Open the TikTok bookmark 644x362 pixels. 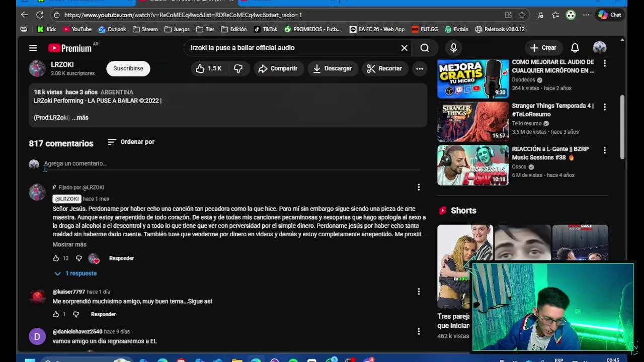266,29
